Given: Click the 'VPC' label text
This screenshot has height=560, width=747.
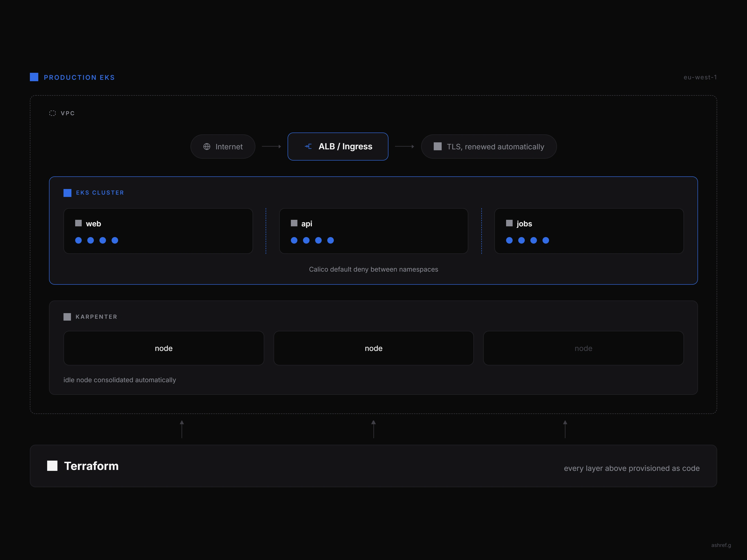Looking at the screenshot, I should 67,113.
